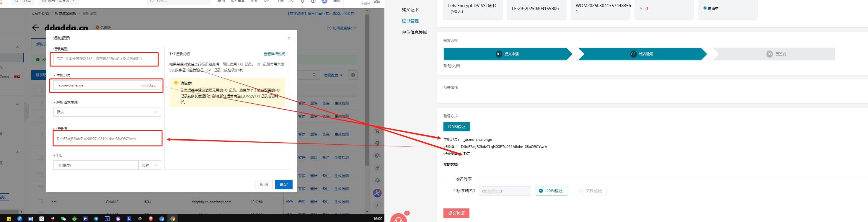Open the 记录类型 TXT dropdown

(107, 59)
